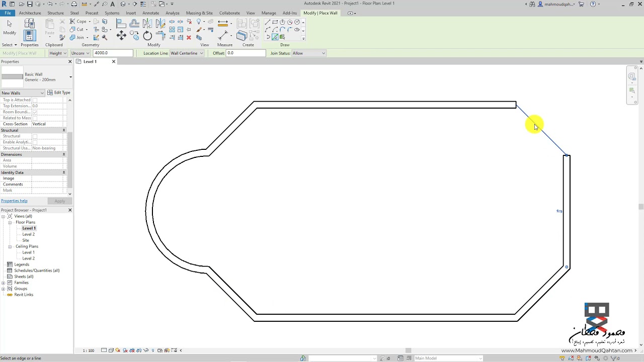Viewport: 644px width, 362px height.
Task: Select Site floor plan in browser
Action: point(26,240)
